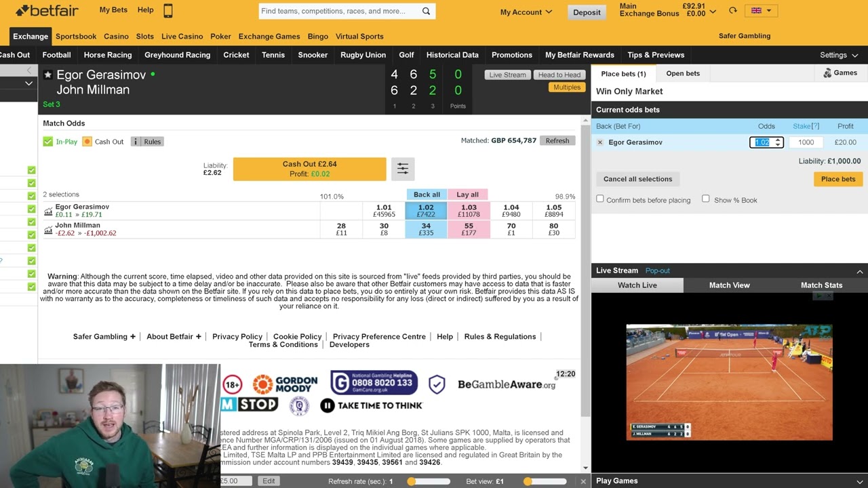Viewport: 868px width, 488px height.
Task: Expand the Play Games panel
Action: pos(859,481)
